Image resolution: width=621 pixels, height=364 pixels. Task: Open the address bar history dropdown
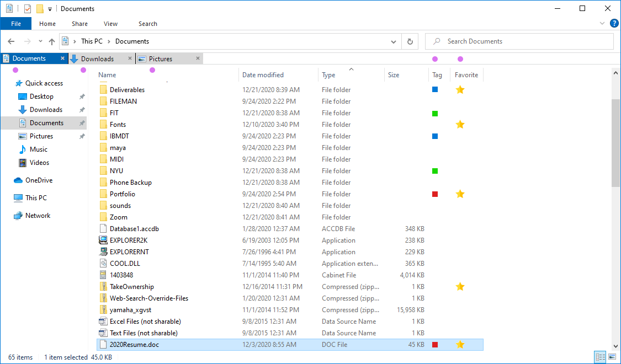393,41
